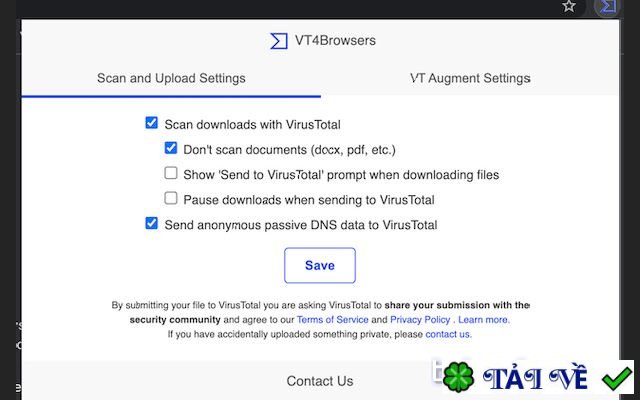640x400 pixels.
Task: Toggle Send anonymous passive DNS data
Action: (x=151, y=223)
